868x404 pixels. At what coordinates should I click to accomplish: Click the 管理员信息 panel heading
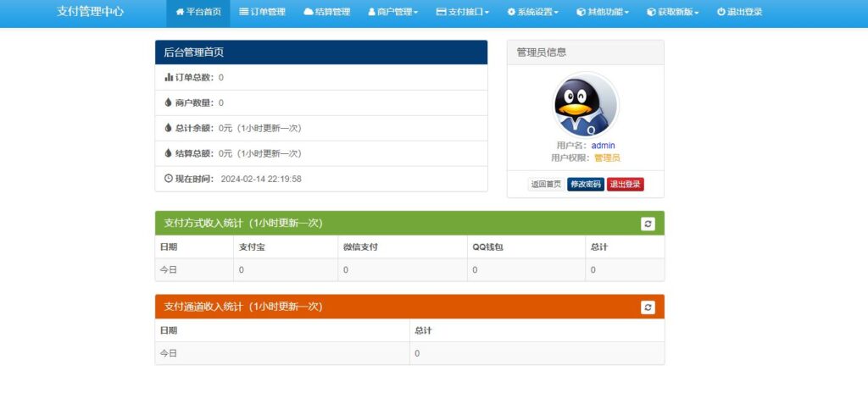585,53
